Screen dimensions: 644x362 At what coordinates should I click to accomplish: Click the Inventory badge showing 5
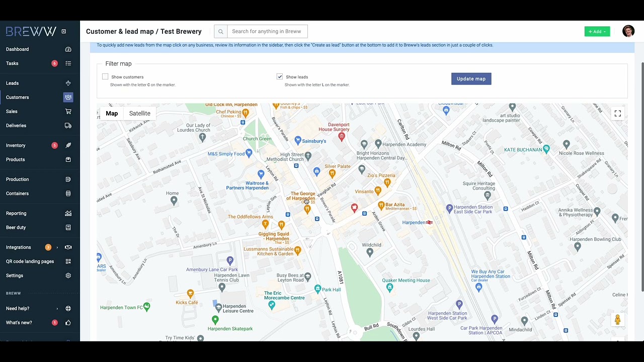pyautogui.click(x=54, y=145)
